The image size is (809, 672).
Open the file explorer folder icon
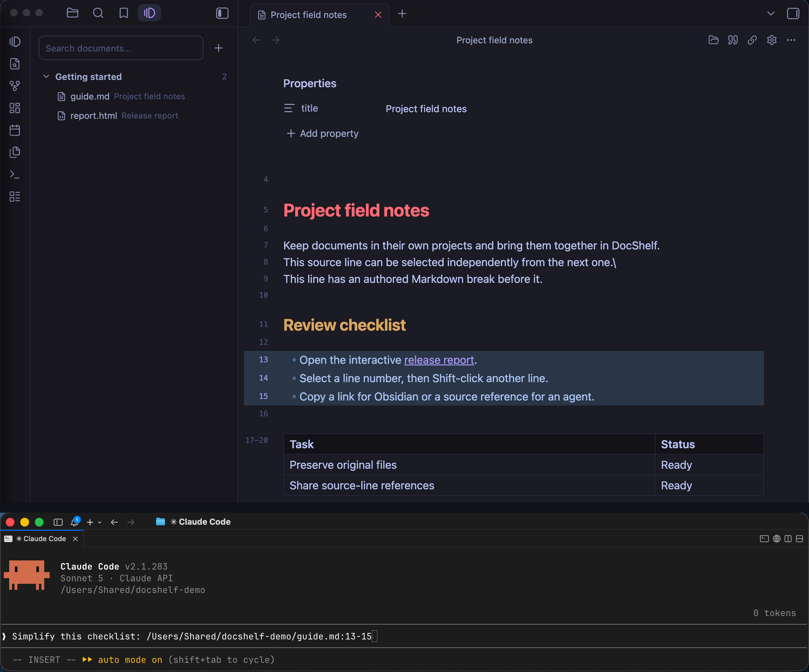72,13
